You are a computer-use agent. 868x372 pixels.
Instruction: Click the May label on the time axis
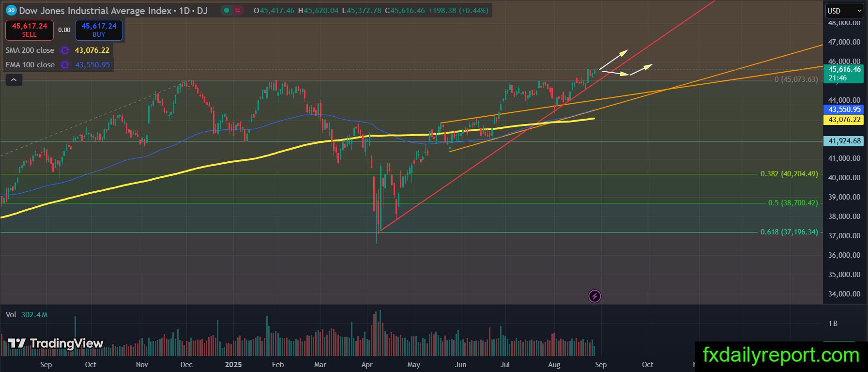tap(413, 365)
